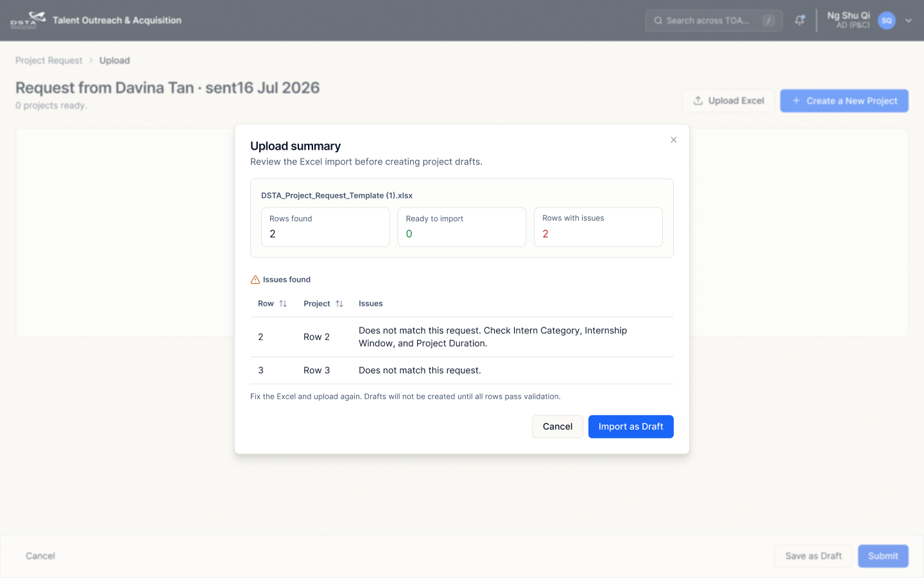Click the slash shortcut hint in search
The width and height of the screenshot is (924, 578).
click(769, 21)
